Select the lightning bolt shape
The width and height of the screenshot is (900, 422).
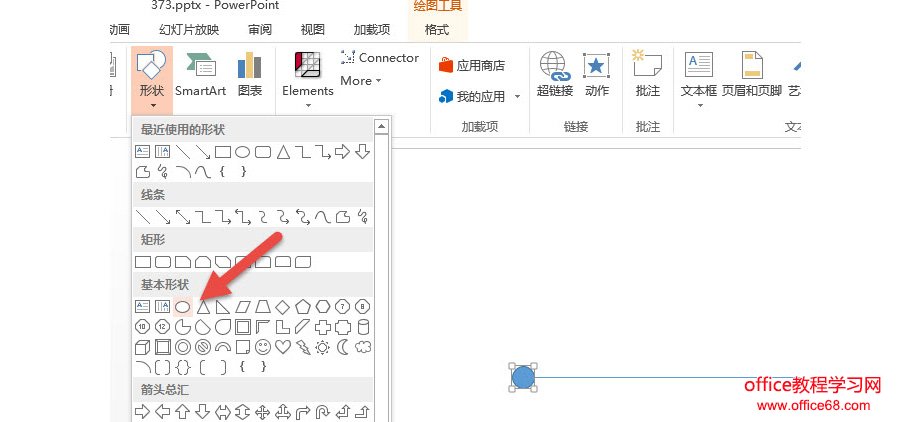(x=303, y=347)
